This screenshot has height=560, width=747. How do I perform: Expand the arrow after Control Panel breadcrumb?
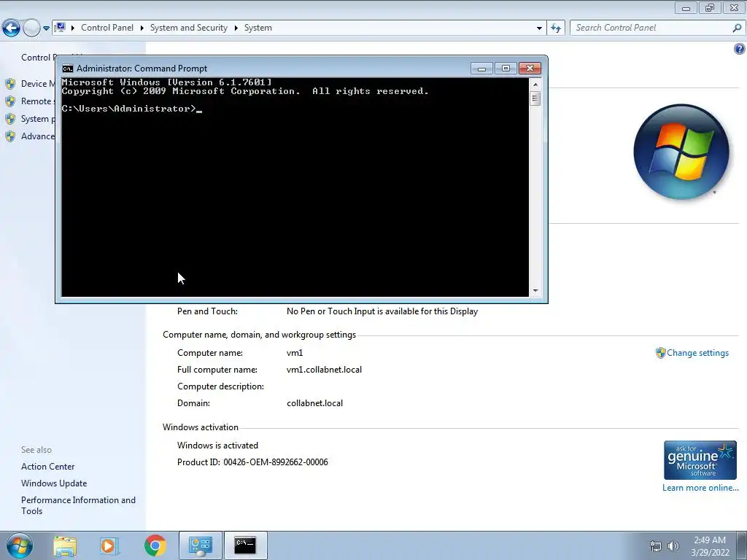coord(142,28)
